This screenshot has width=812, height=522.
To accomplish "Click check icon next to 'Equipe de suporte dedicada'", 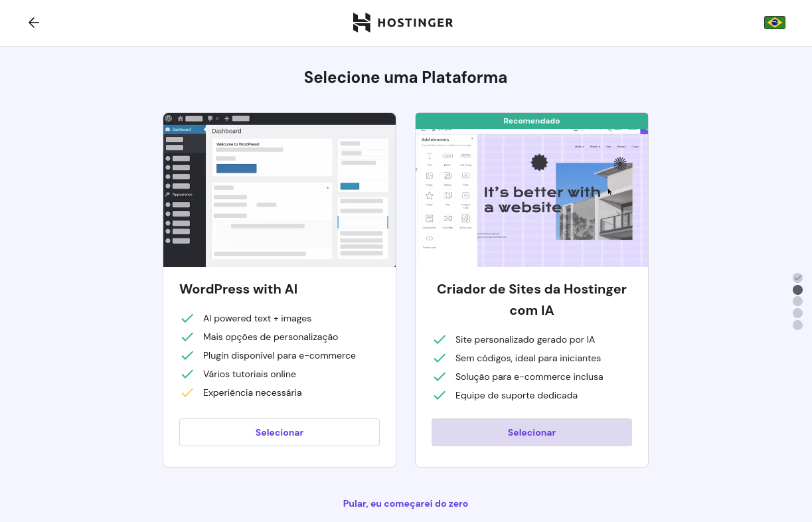I will [x=440, y=395].
